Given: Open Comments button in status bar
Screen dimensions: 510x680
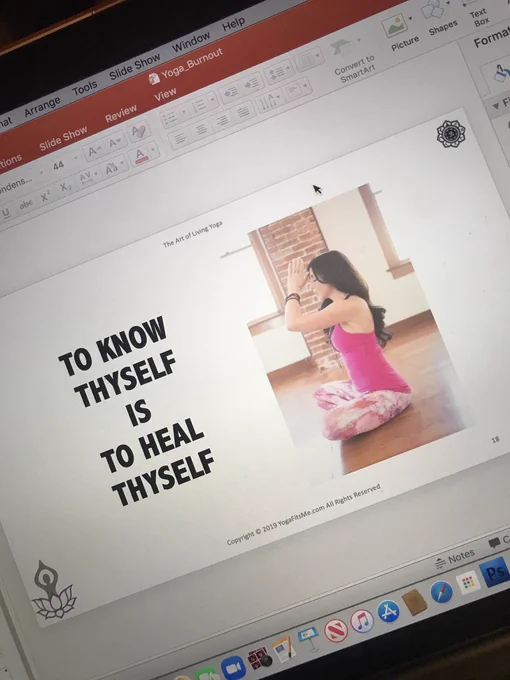Looking at the screenshot, I should [x=499, y=542].
